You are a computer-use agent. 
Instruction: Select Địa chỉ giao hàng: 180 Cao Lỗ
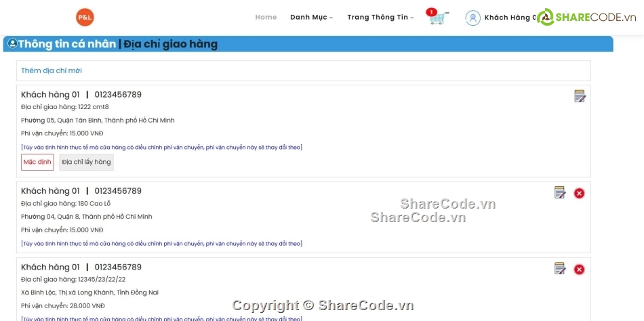pyautogui.click(x=66, y=204)
